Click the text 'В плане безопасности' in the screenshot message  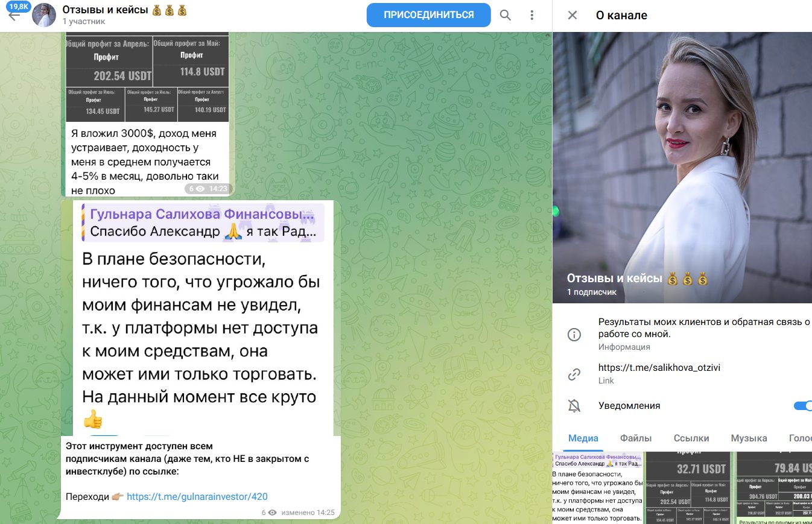174,260
